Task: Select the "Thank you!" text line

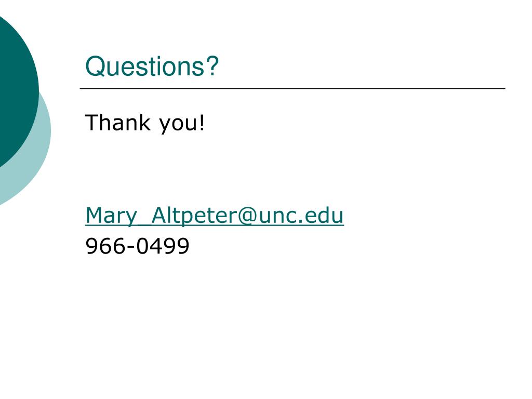Action: (x=145, y=123)
